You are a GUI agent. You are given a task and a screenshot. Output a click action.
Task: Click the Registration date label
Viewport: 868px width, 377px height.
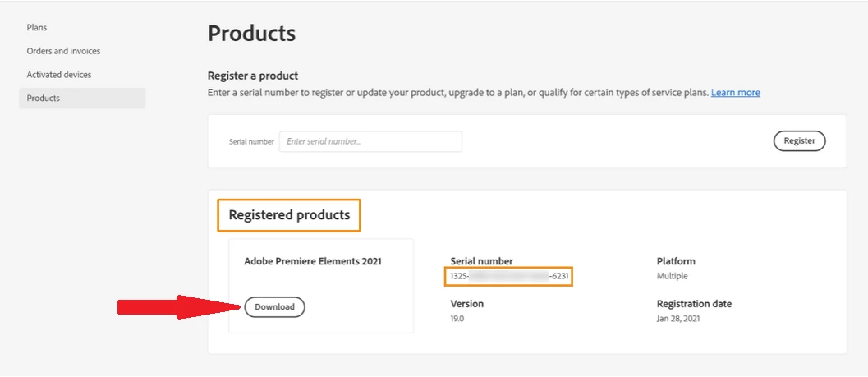click(x=694, y=304)
